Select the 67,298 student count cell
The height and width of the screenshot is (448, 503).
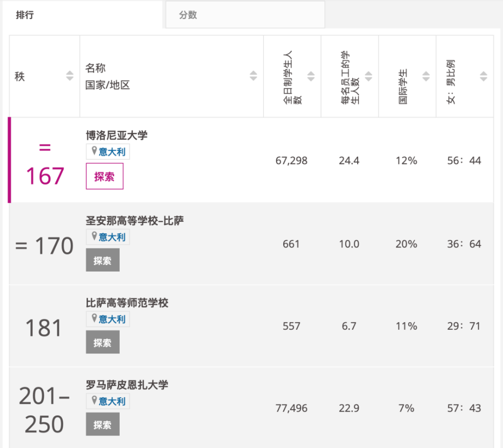[x=292, y=160]
